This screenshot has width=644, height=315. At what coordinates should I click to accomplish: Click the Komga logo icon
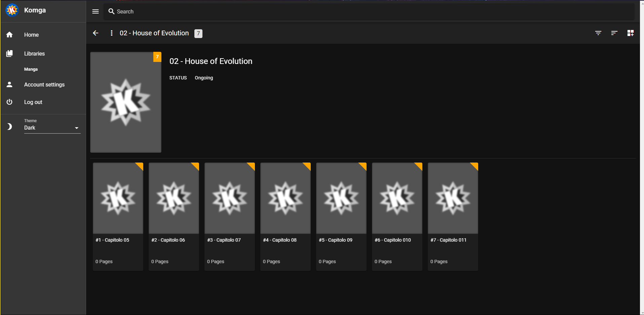[x=12, y=10]
